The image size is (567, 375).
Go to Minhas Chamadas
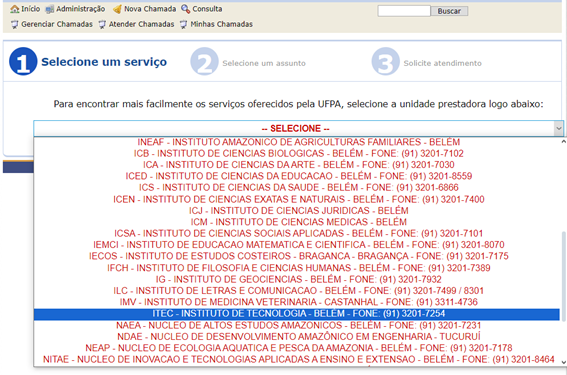tap(222, 24)
